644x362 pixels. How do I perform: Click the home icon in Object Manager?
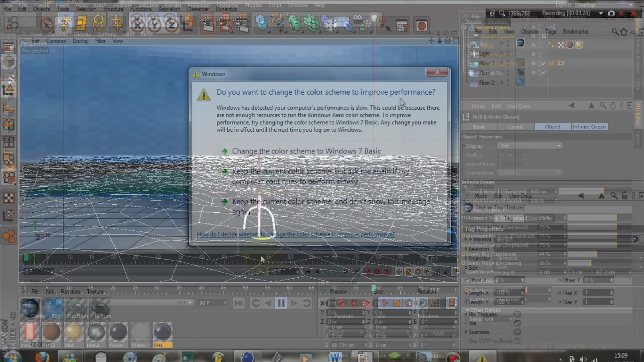click(x=624, y=32)
